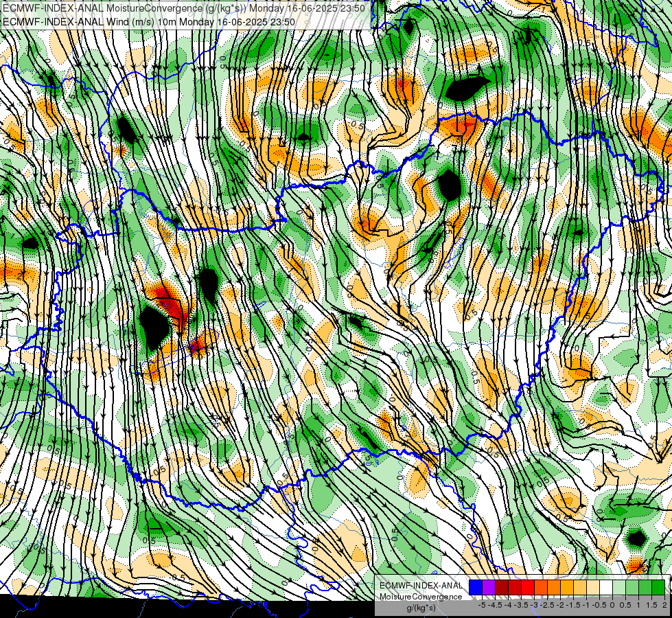Click the g/(kg*s) unit label in the legend
The height and width of the screenshot is (618, 672).
point(421,608)
